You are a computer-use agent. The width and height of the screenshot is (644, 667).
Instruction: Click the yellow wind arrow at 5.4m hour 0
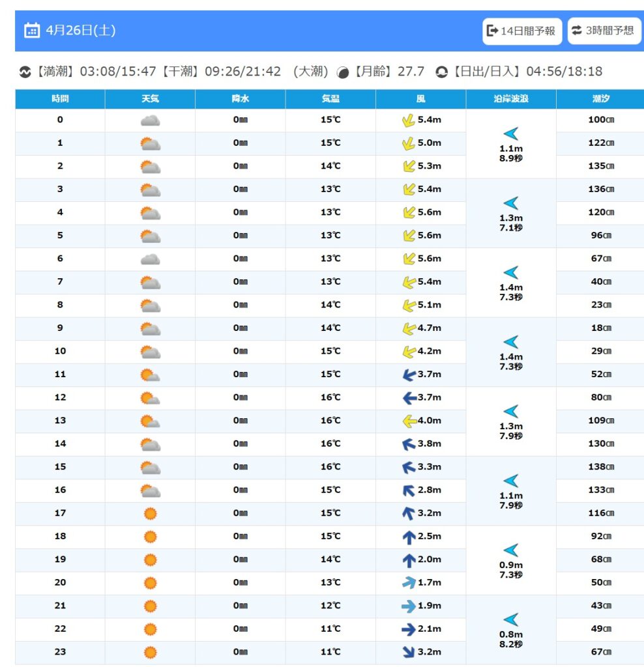pos(409,121)
